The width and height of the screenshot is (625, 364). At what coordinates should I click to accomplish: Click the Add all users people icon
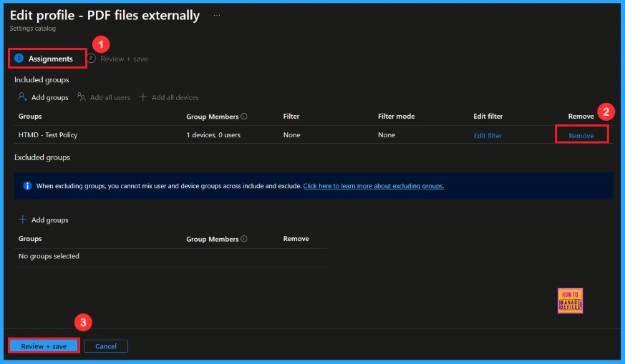click(82, 97)
